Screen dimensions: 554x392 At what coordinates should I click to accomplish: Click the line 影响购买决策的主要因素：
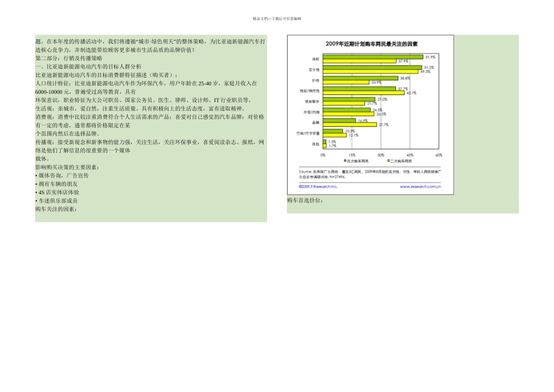(x=68, y=167)
